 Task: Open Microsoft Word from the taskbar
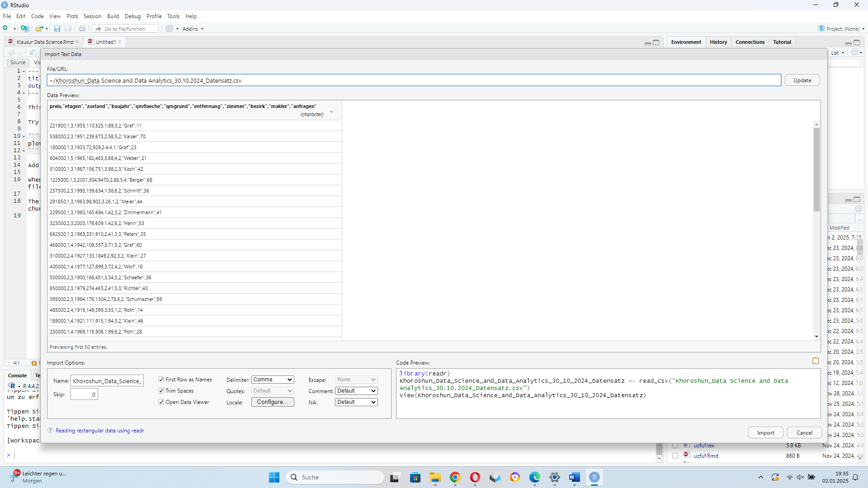(x=574, y=477)
